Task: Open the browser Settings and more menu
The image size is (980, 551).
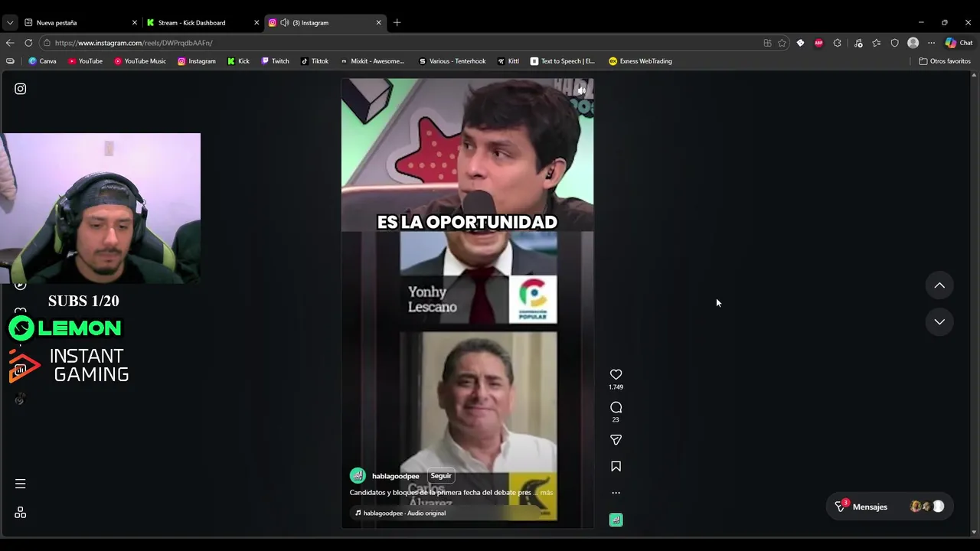Action: [931, 43]
